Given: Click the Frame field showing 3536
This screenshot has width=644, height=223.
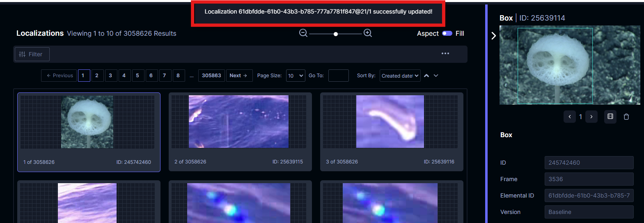Looking at the screenshot, I should (x=589, y=179).
